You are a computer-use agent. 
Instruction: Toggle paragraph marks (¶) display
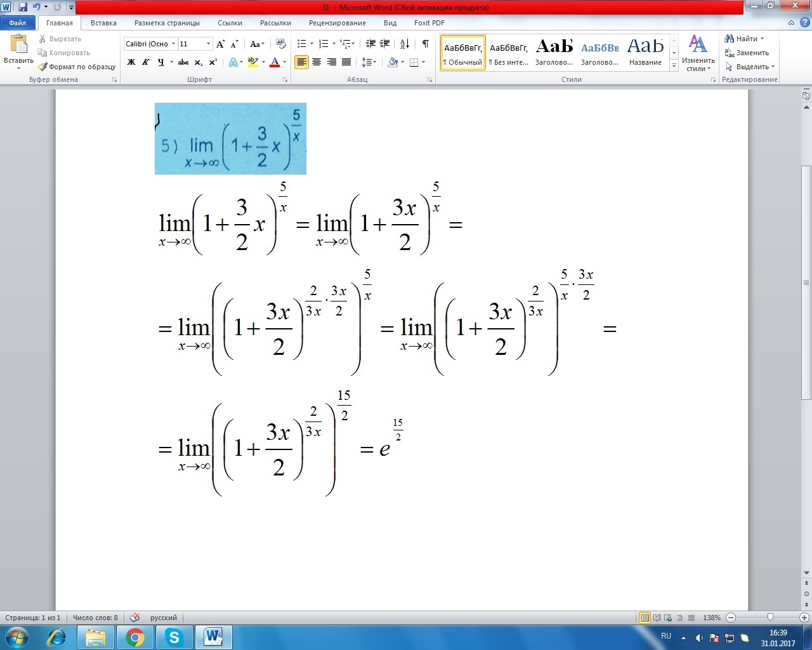(425, 44)
